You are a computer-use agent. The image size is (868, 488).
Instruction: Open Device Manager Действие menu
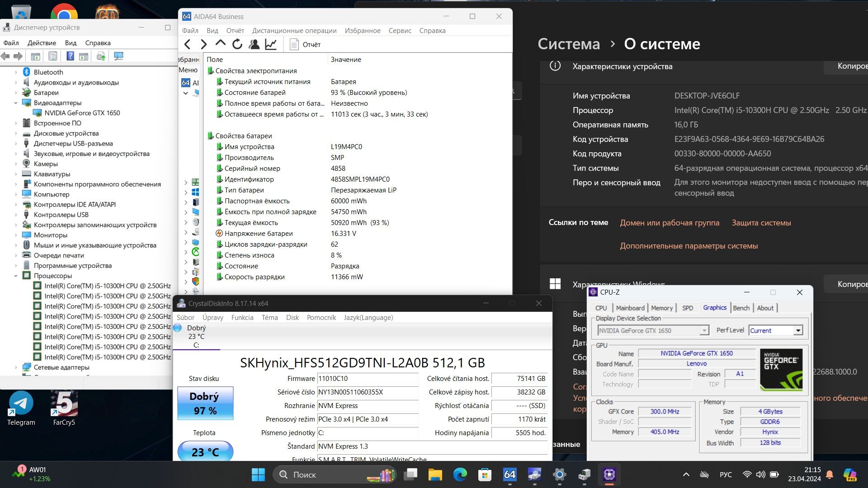(x=42, y=43)
